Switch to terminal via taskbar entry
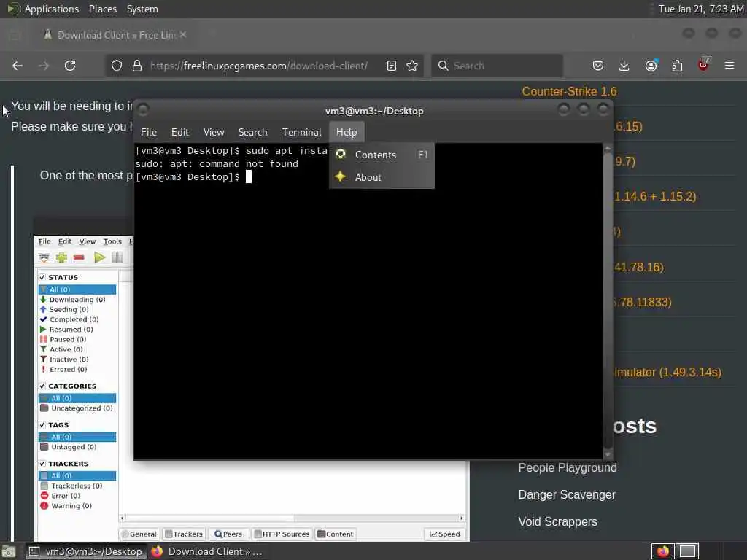Viewport: 747px width, 560px height. pyautogui.click(x=86, y=551)
